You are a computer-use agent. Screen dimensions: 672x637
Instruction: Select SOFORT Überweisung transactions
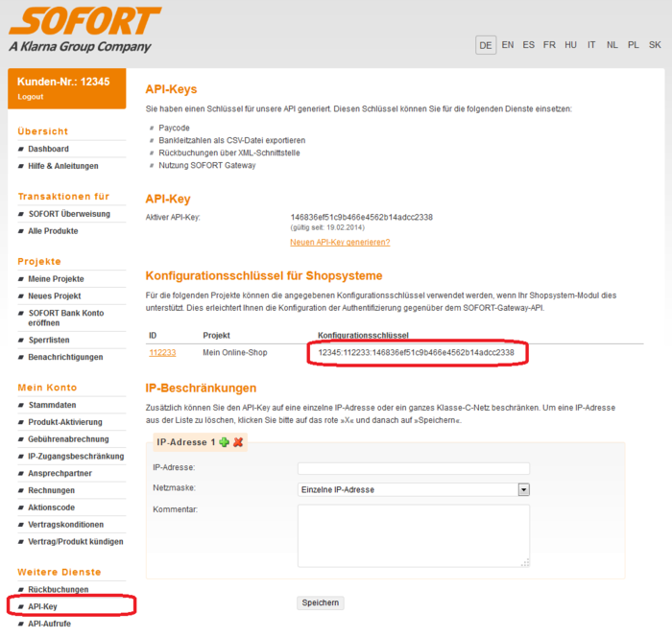pyautogui.click(x=69, y=214)
